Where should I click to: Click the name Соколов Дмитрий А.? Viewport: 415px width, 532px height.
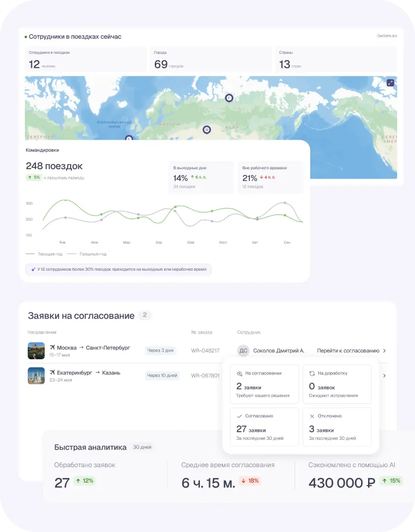coord(279,351)
